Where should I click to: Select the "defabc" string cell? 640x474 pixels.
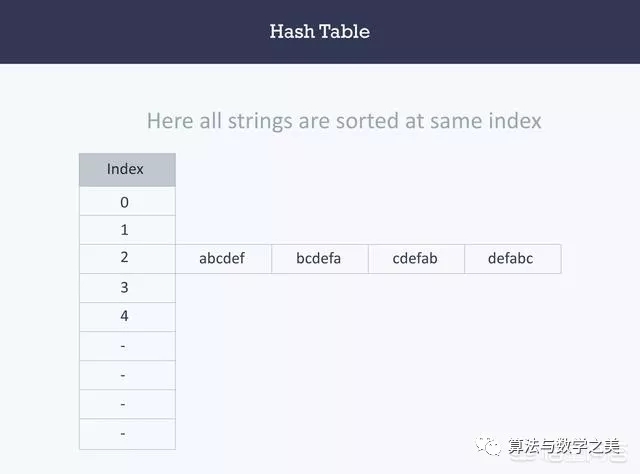point(511,259)
